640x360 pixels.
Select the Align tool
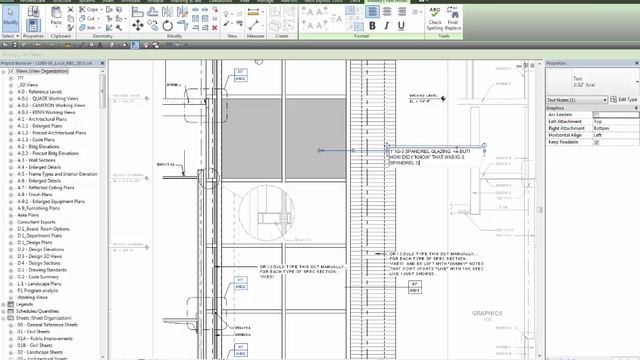pos(138,12)
